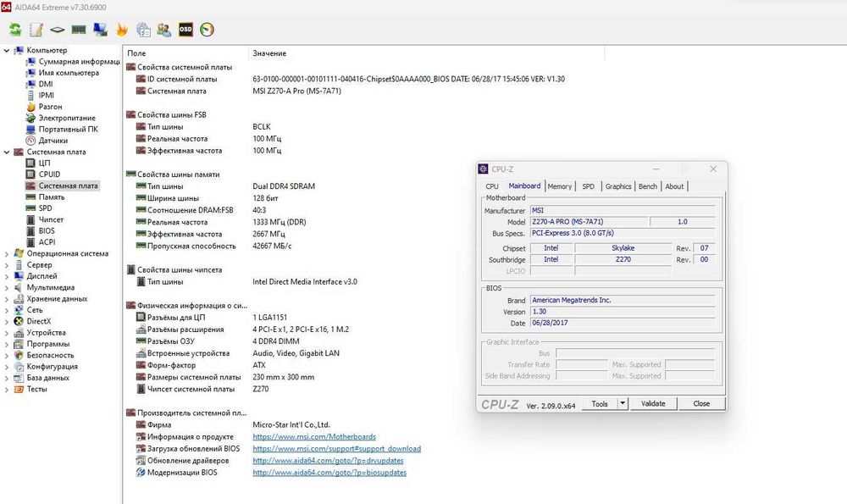Switch to Memory tab in CPU-Z
Viewport: 847px width, 504px height.
pyautogui.click(x=560, y=186)
